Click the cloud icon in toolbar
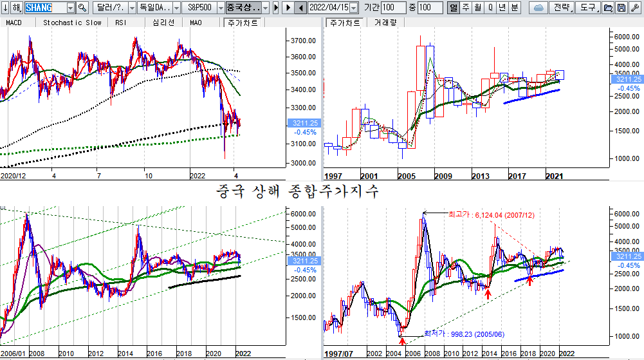This screenshot has width=644, height=360. point(538,8)
